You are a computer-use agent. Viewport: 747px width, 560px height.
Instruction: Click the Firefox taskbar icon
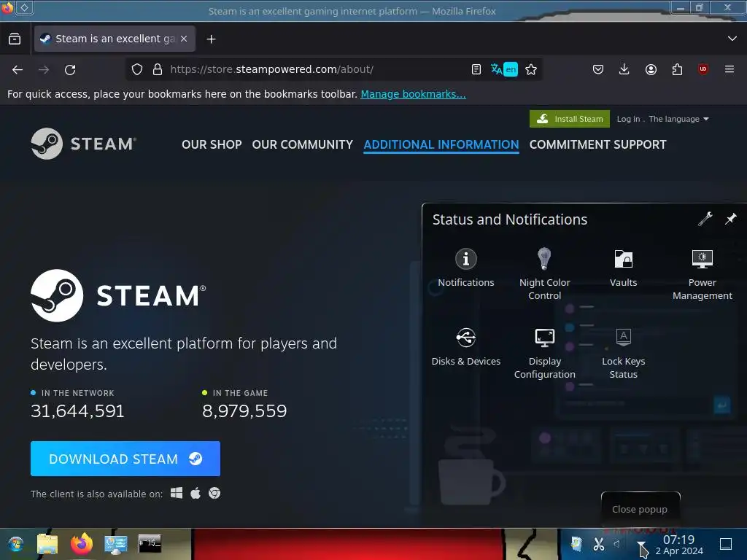coord(82,544)
